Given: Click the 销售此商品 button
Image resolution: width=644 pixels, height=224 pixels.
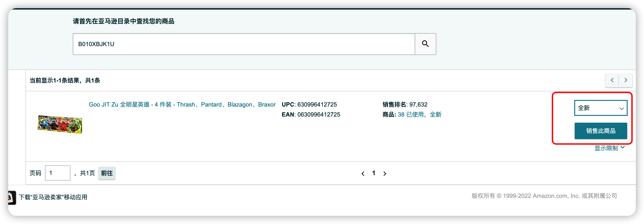Looking at the screenshot, I should tap(601, 131).
